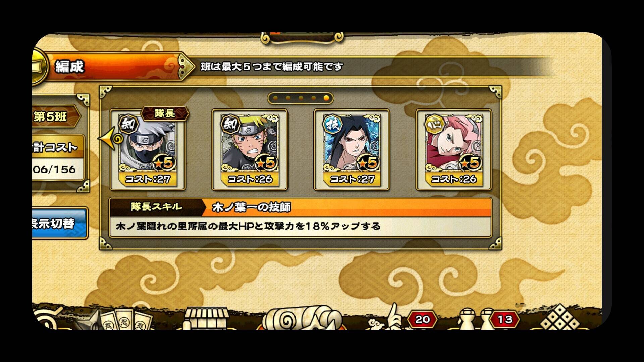
Task: Open the shop building icon
Action: (x=206, y=318)
